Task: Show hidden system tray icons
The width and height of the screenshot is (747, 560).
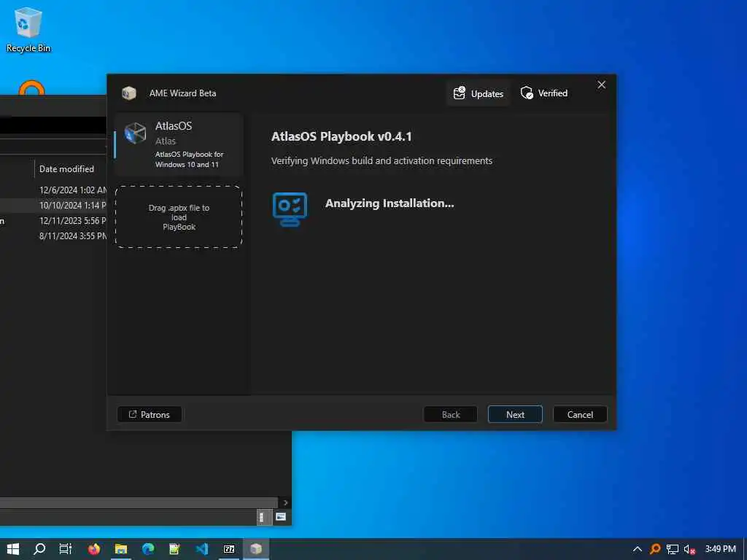Action: point(638,549)
